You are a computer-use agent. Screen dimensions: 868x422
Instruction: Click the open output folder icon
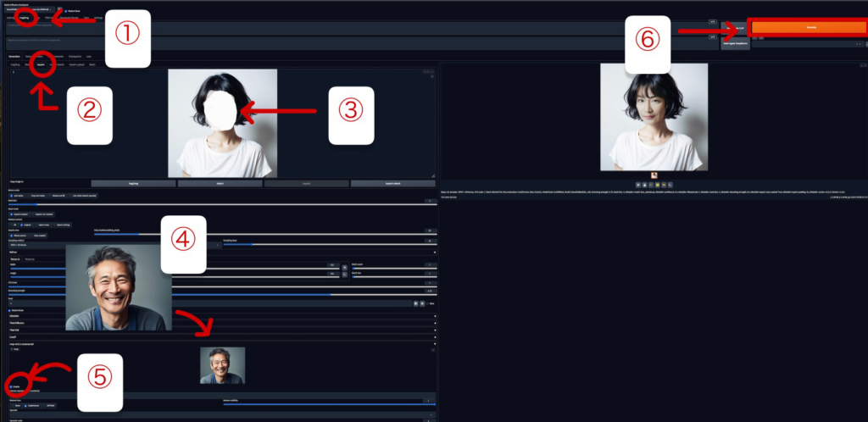point(637,183)
